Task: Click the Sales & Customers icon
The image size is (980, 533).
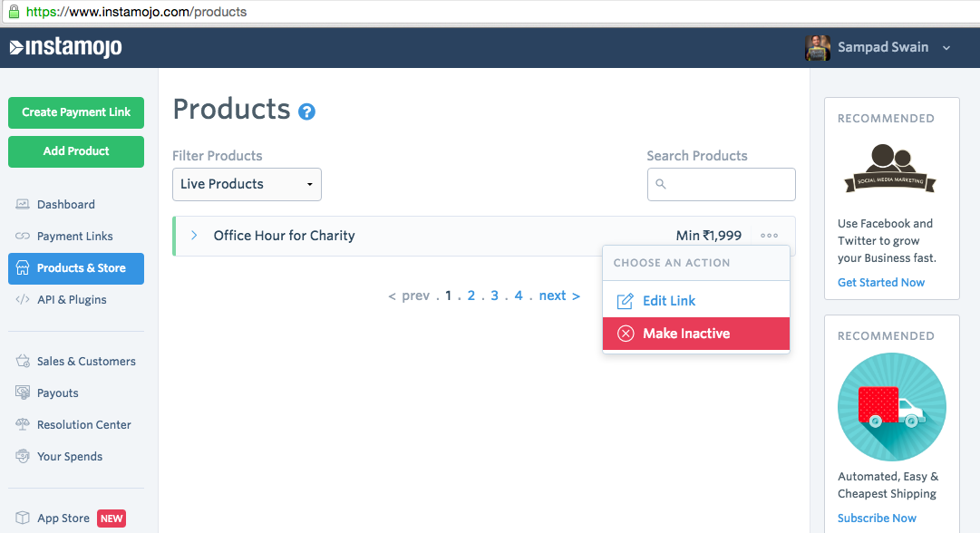Action: (23, 362)
